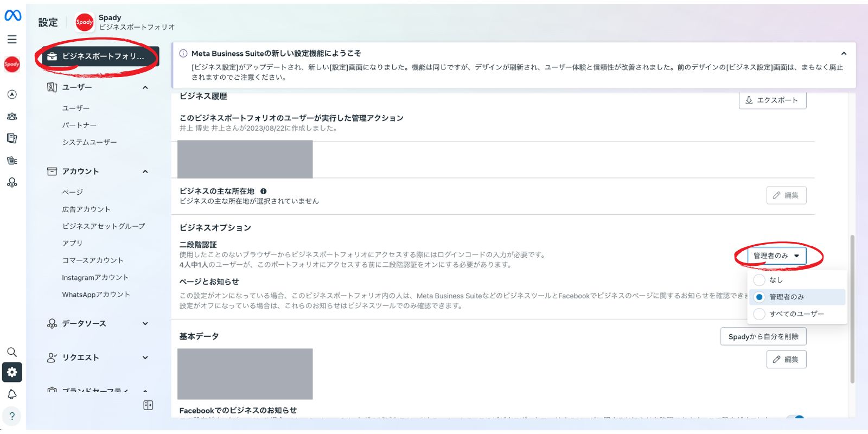This screenshot has width=868, height=434.
Task: Click the settings gear icon
Action: [12, 372]
